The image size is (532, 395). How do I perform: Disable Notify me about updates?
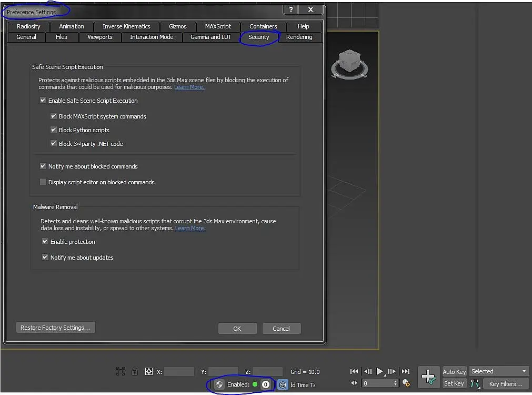click(x=45, y=258)
